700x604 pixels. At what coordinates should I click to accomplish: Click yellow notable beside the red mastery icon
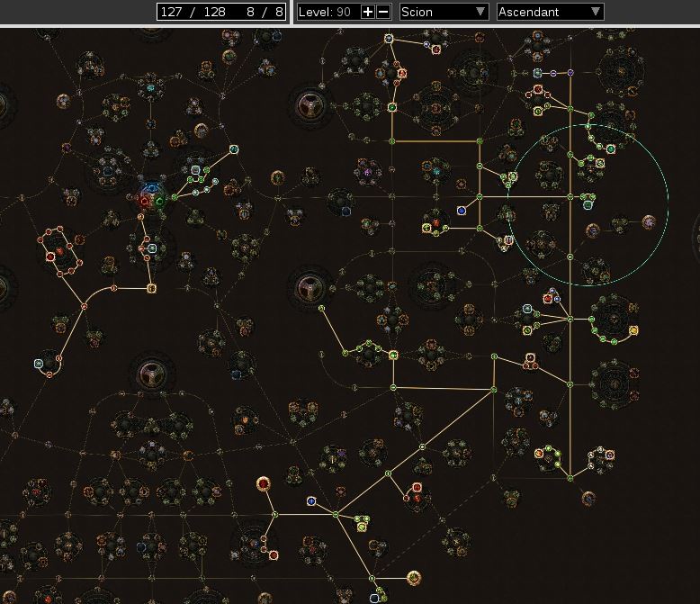[426, 228]
